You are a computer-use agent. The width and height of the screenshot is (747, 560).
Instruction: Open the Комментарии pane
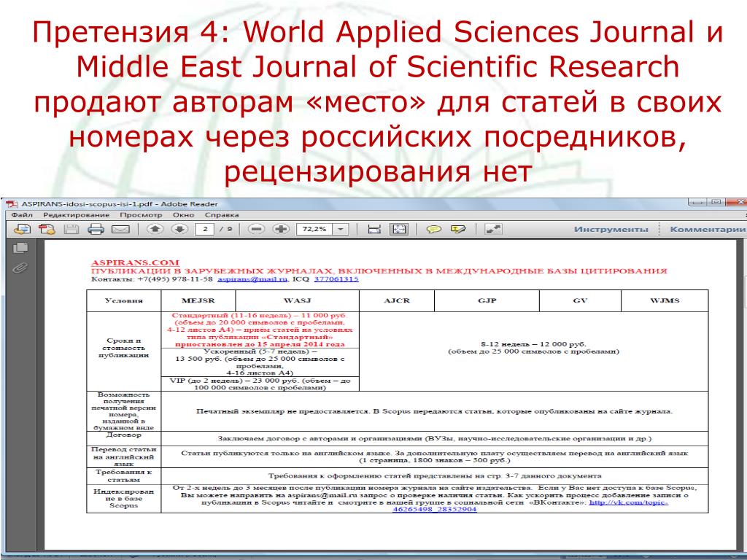[708, 229]
